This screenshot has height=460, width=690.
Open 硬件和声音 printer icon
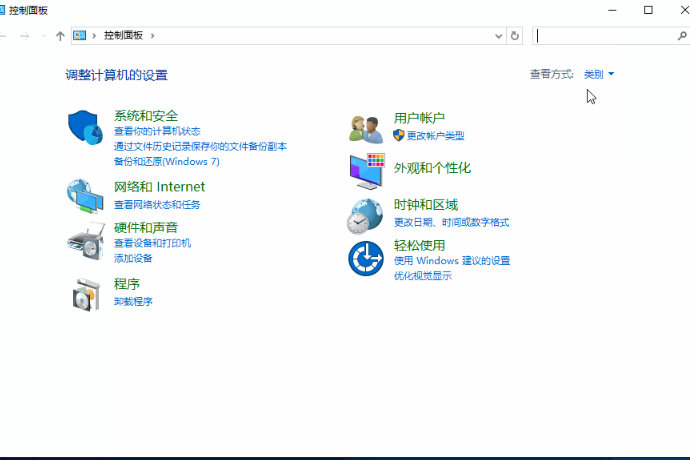(x=86, y=242)
